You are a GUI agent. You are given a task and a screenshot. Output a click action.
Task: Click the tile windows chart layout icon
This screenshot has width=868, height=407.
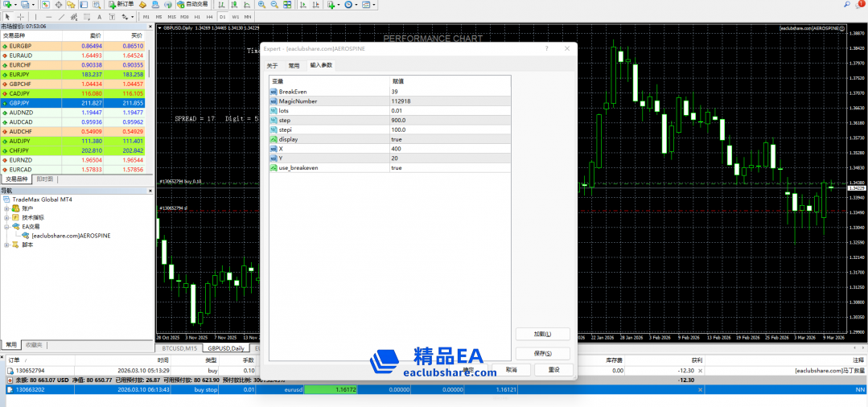pos(287,4)
